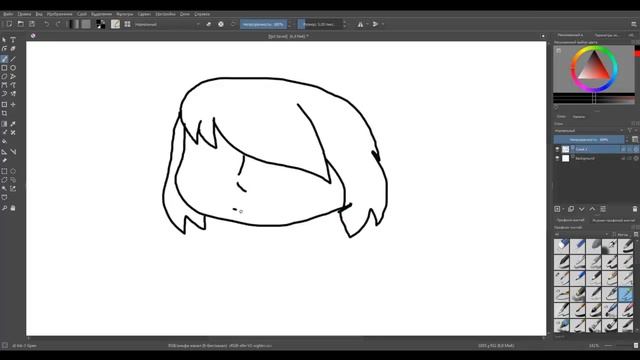Open the Изображение menu

click(60, 14)
